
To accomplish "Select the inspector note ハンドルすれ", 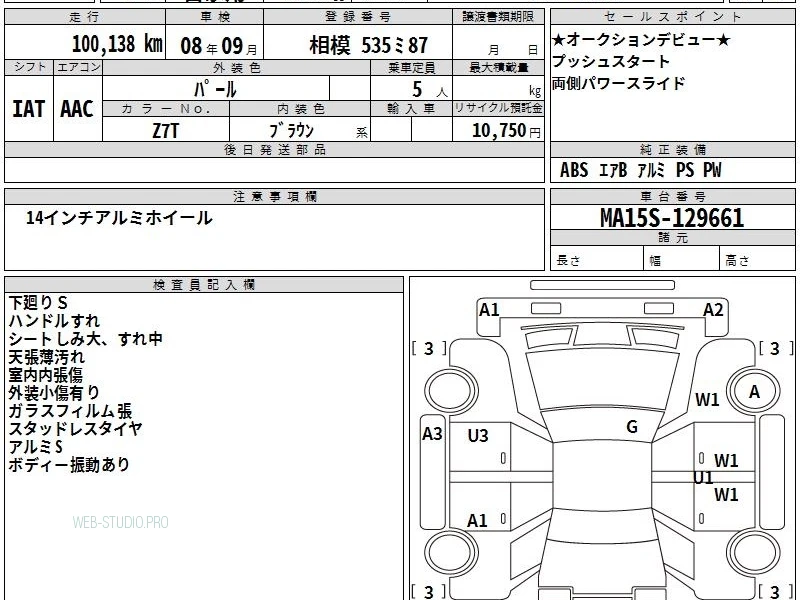I will click(x=54, y=320).
